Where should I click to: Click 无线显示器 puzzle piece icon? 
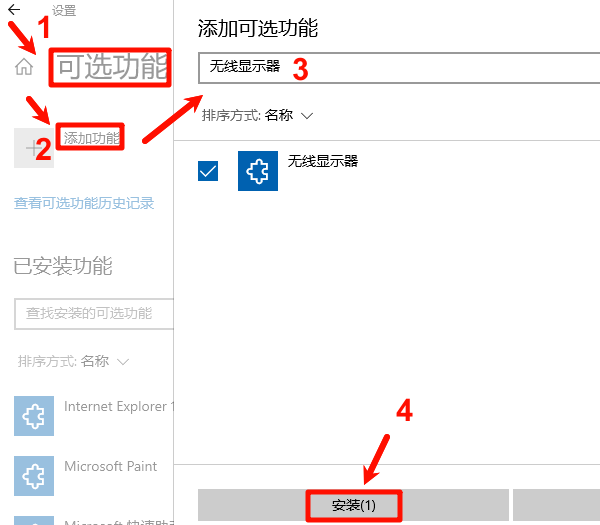(x=258, y=171)
